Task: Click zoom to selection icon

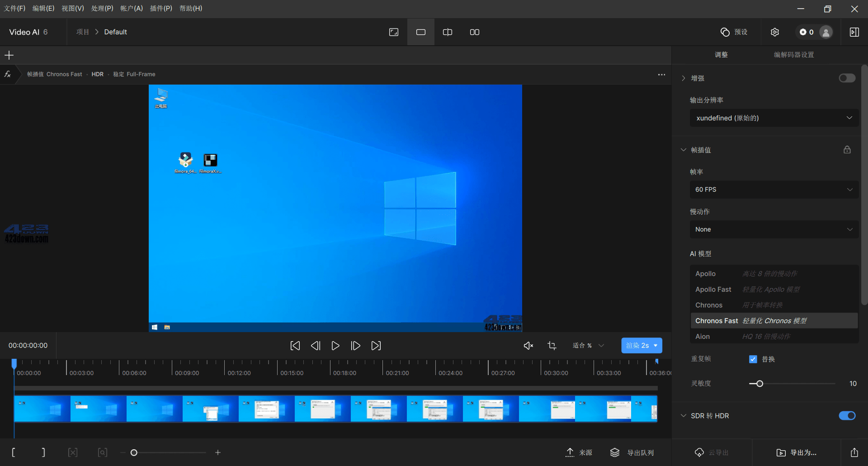Action: [x=103, y=452]
